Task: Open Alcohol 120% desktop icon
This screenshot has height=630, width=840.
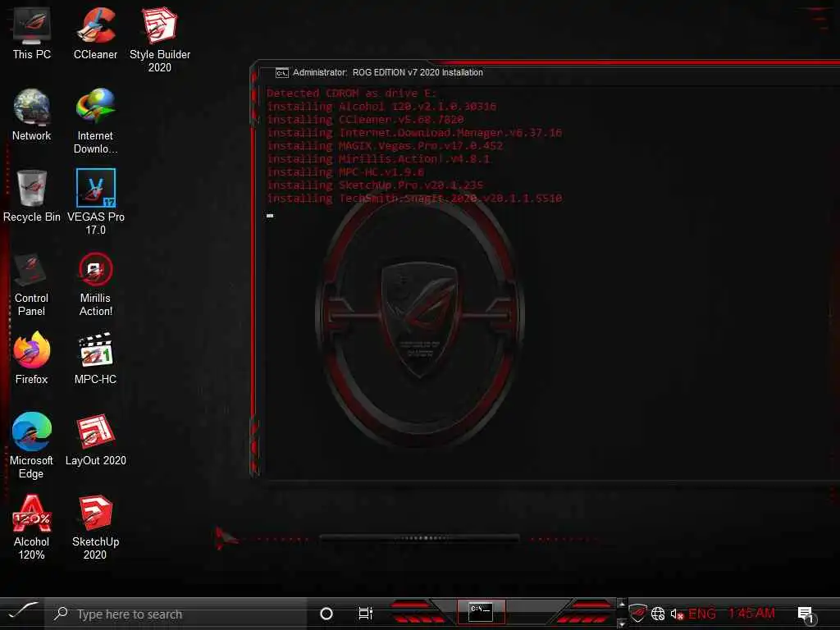Action: (x=32, y=527)
